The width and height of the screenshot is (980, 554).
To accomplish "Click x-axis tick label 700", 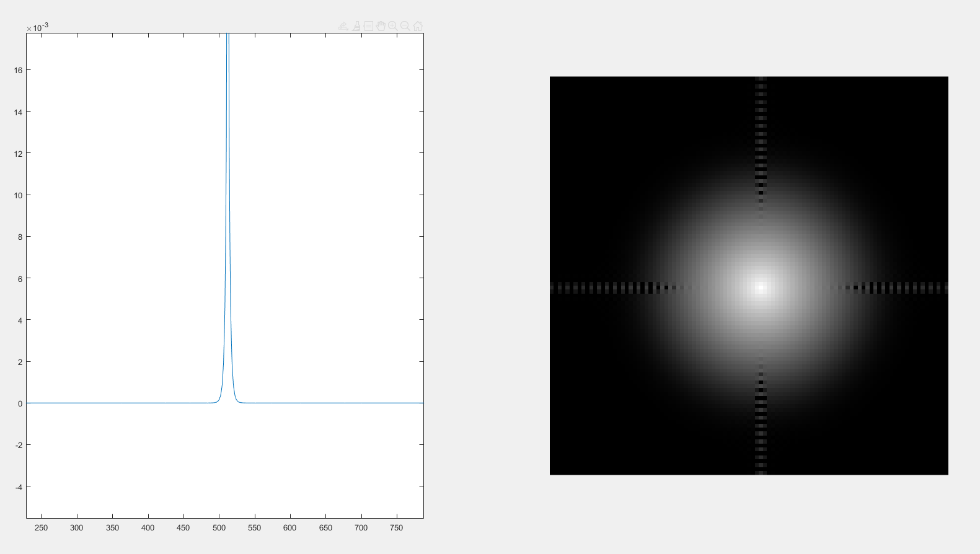I will (x=361, y=528).
